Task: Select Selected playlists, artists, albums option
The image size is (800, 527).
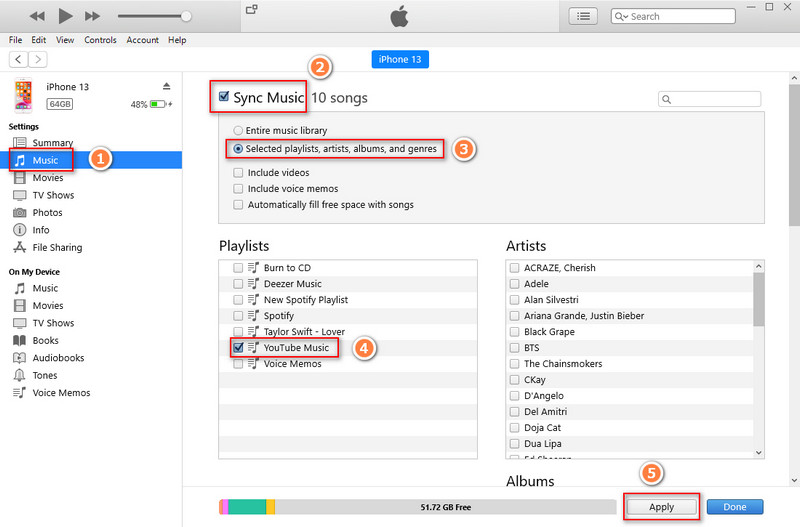Action: [x=238, y=149]
